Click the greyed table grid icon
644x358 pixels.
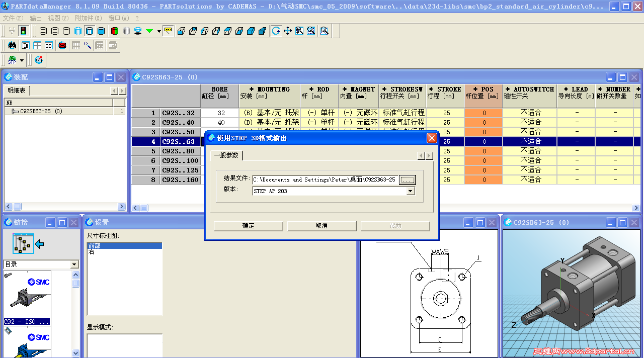coord(76,45)
